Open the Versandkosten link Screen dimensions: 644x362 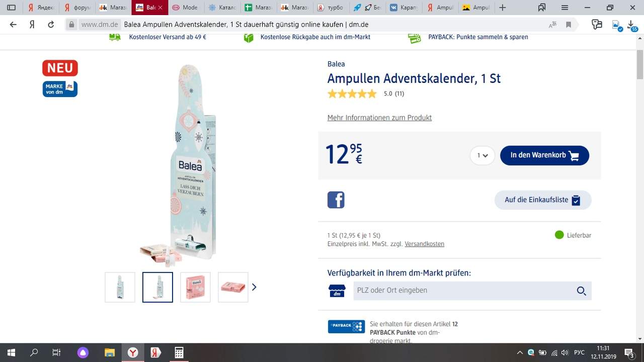coord(424,244)
